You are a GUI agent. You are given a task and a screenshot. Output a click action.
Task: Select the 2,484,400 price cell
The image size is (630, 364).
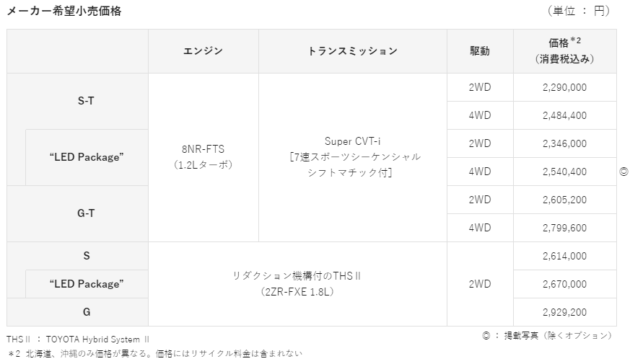pyautogui.click(x=564, y=115)
